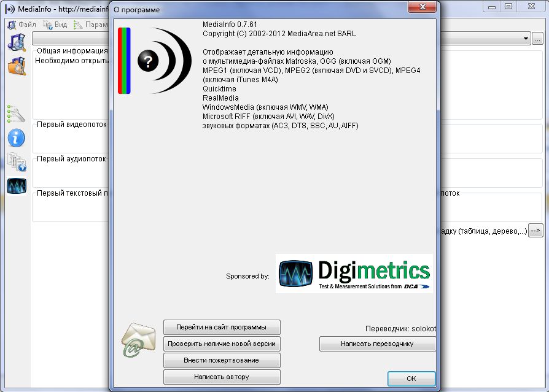Open the Digimetrics sponsor banner
Screen dimensions: 549x392
pyautogui.click(x=354, y=274)
